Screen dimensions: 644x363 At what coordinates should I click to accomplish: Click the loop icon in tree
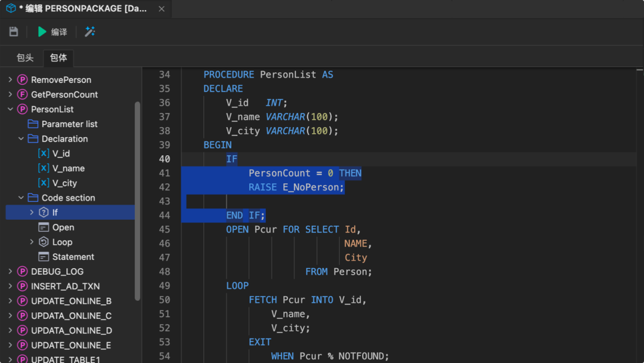tap(44, 242)
